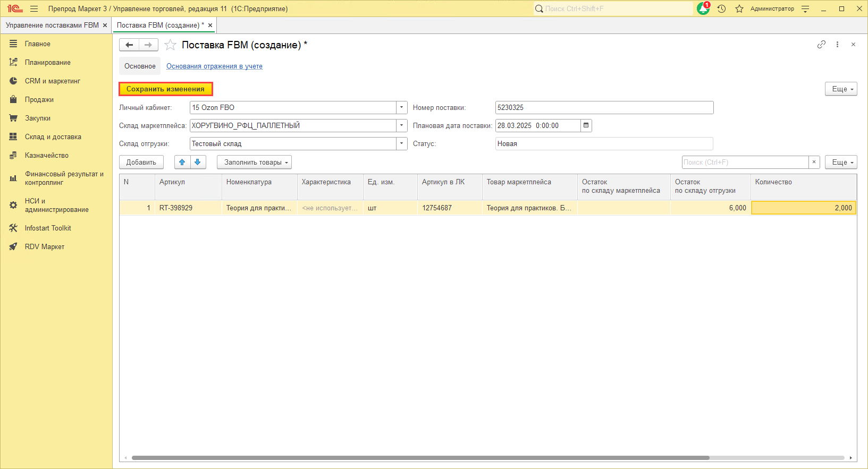Switch to Управление поставками FBM tab
The width and height of the screenshot is (868, 469).
tap(52, 25)
